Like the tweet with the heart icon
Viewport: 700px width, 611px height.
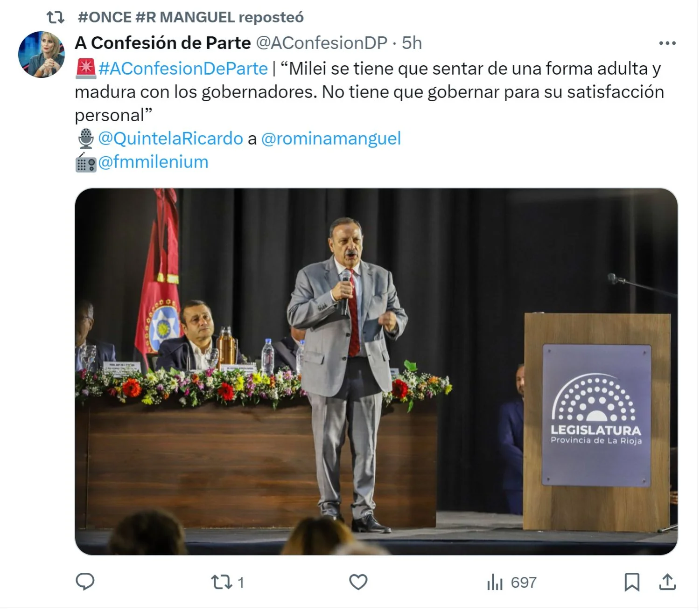pos(358,582)
